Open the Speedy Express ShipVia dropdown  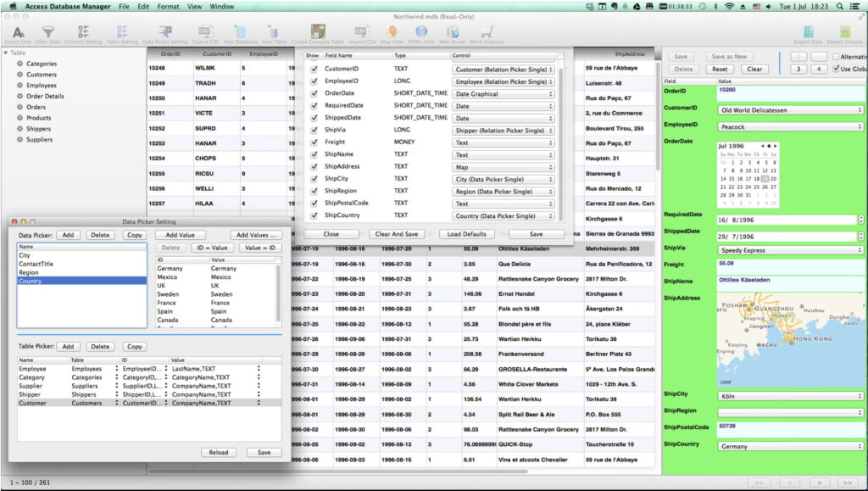click(791, 250)
